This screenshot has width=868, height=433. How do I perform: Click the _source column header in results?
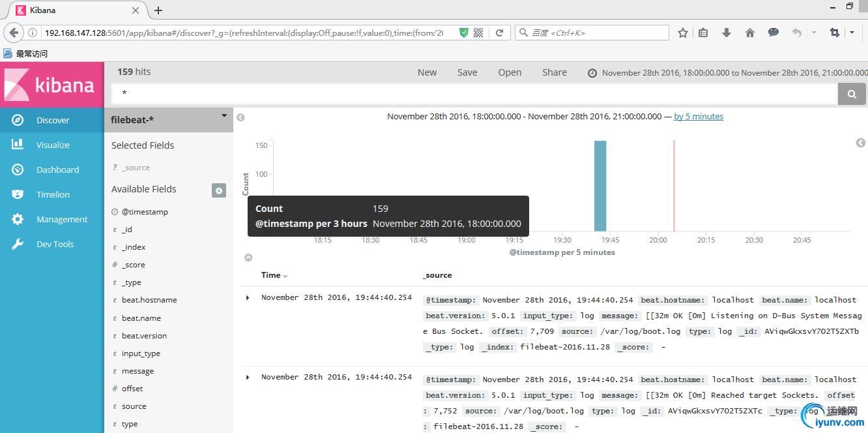(x=438, y=275)
